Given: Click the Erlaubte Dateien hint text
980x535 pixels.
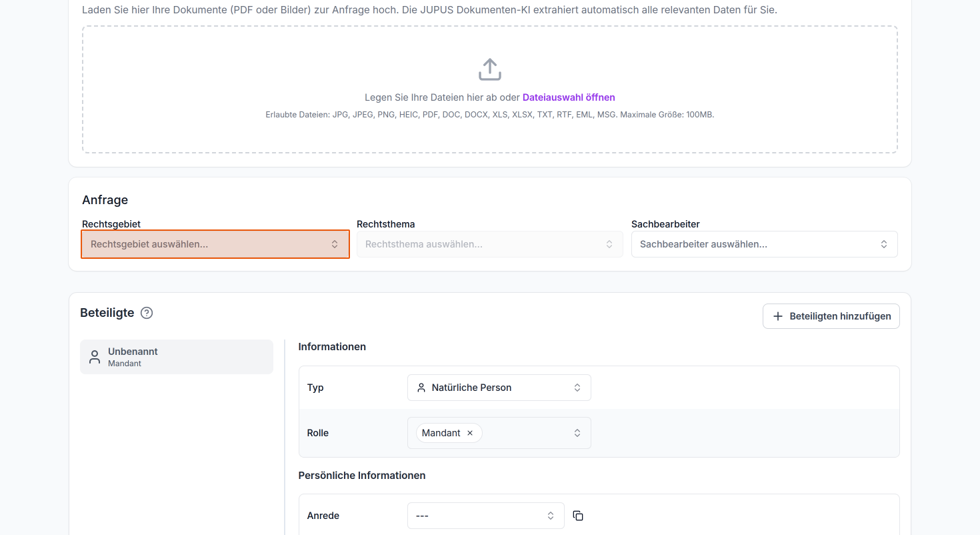Looking at the screenshot, I should point(490,115).
